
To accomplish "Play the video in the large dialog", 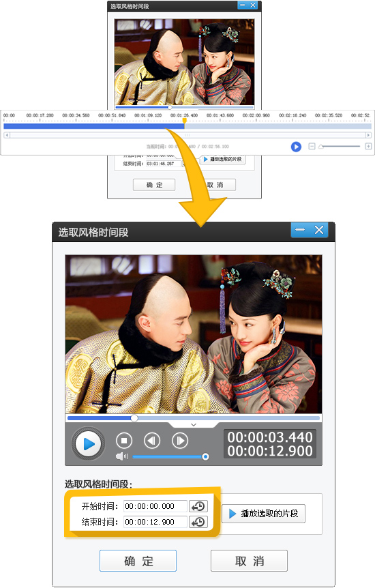I will coord(89,443).
